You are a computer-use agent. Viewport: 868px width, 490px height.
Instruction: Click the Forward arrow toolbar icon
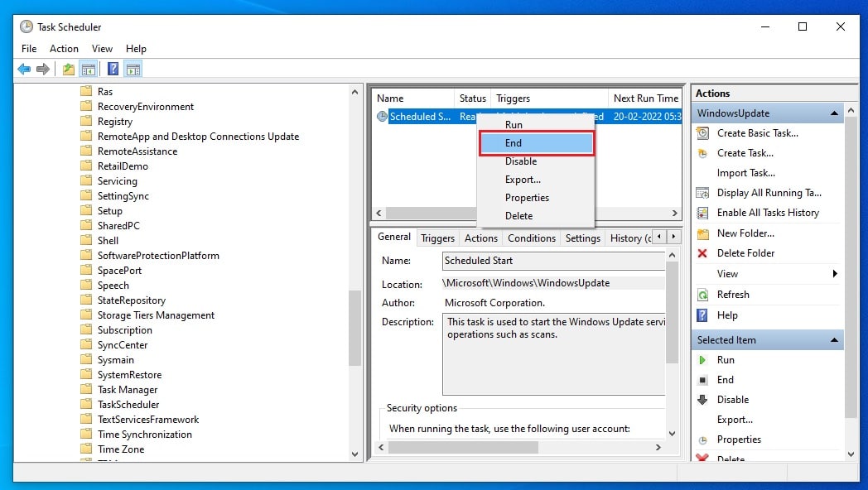point(42,70)
